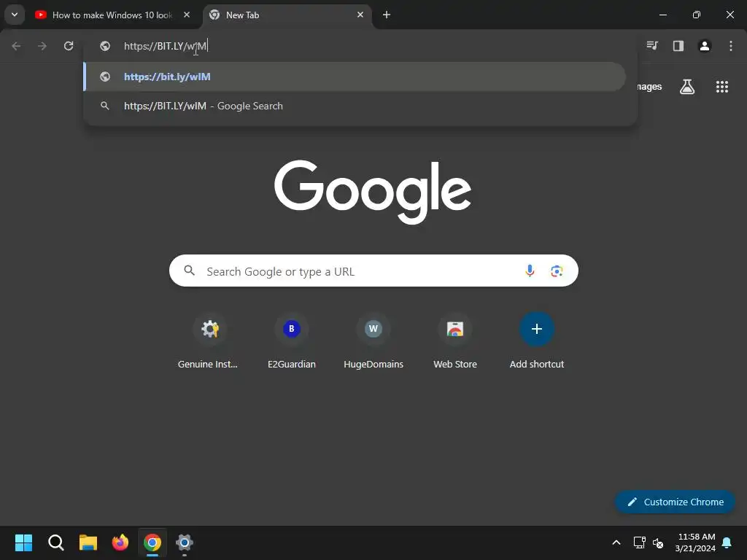Open the Genuine Inst... shortcut
This screenshot has height=560, width=747.
click(x=208, y=341)
